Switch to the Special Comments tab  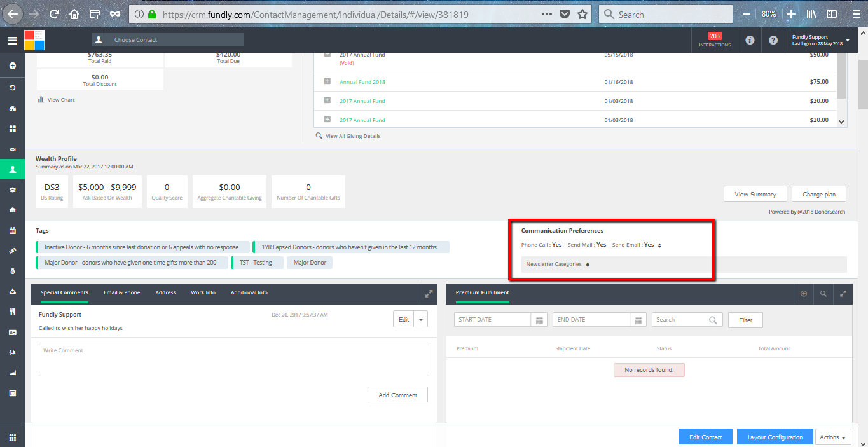64,293
